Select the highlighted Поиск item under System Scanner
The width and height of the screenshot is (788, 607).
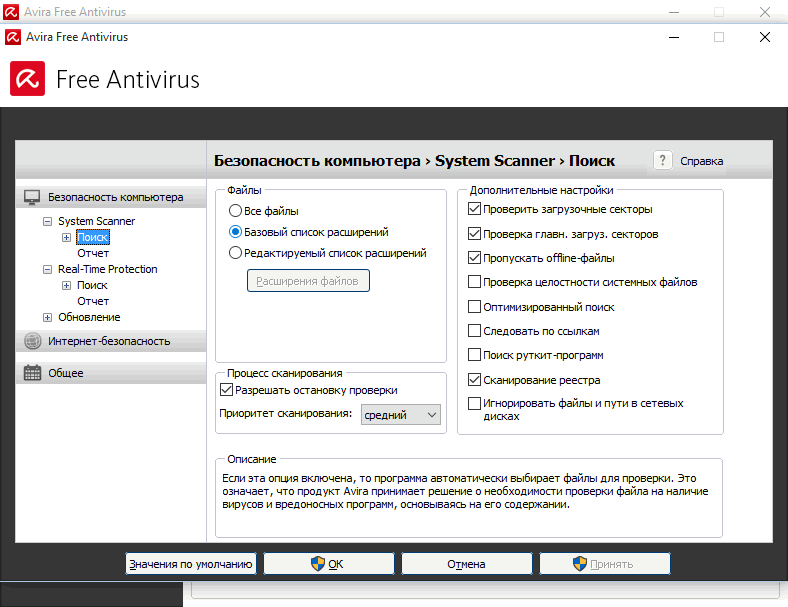tap(93, 237)
